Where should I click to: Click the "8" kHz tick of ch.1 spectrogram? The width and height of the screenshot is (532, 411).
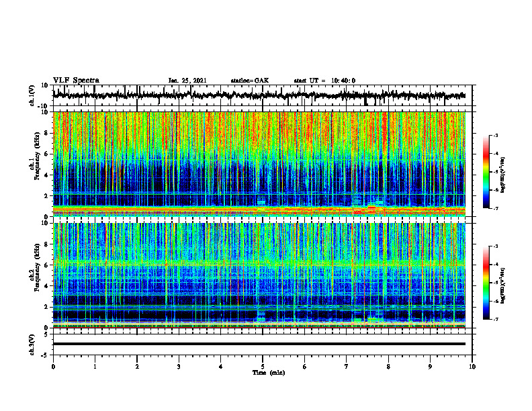coord(46,133)
